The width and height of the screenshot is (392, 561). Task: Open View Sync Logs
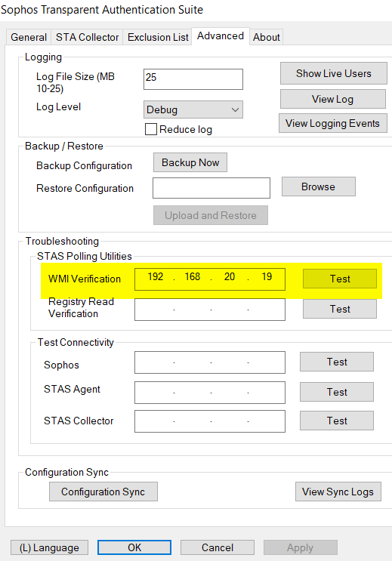(x=338, y=492)
